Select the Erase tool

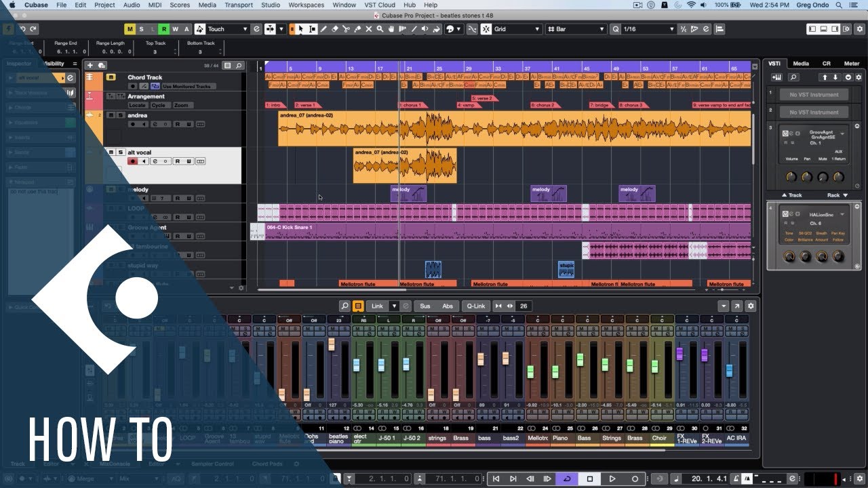tap(334, 29)
